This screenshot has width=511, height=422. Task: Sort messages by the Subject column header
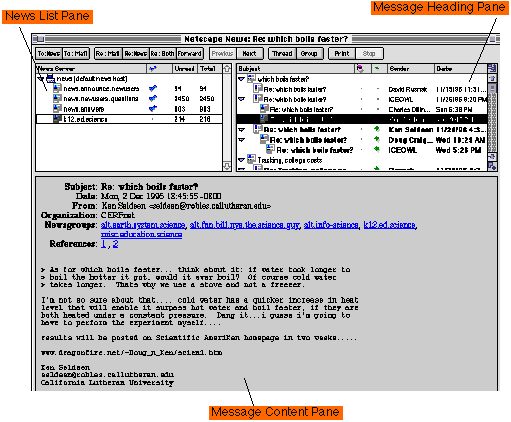point(296,69)
